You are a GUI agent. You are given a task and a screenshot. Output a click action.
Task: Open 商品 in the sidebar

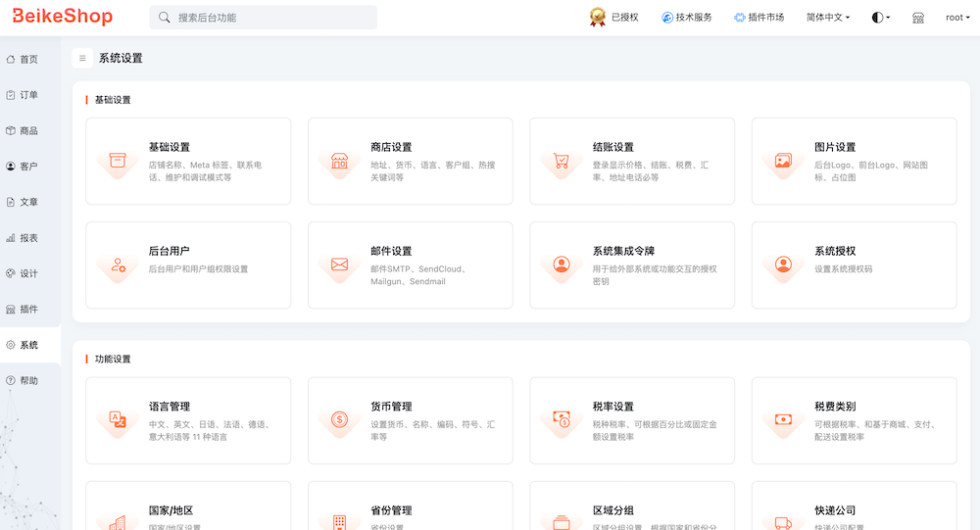(x=30, y=130)
